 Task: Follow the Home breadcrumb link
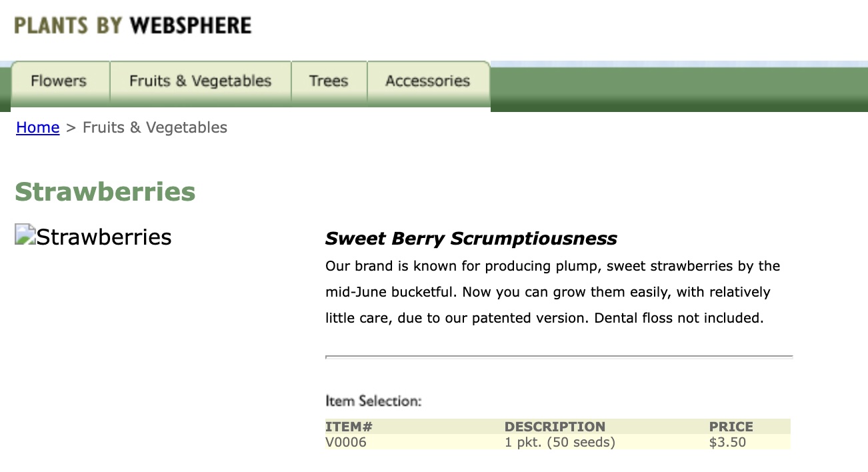point(38,127)
